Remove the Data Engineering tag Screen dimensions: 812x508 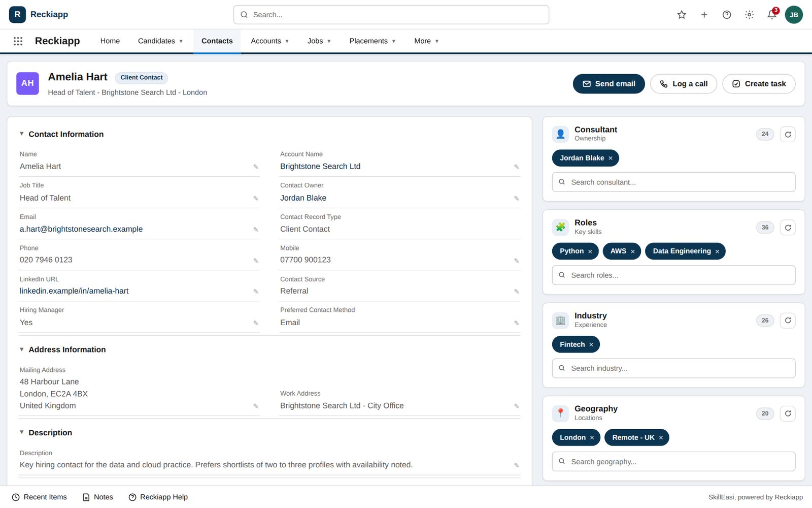point(717,251)
